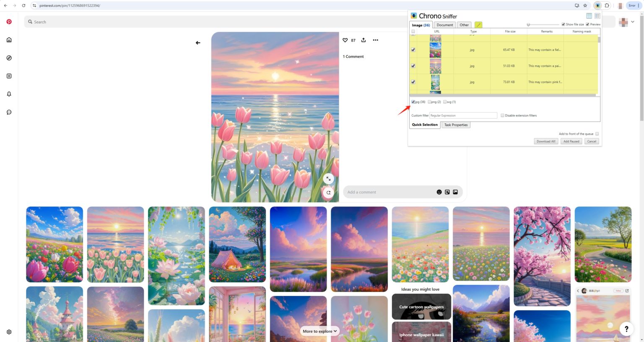
Task: Switch to the Document tab
Action: [444, 25]
